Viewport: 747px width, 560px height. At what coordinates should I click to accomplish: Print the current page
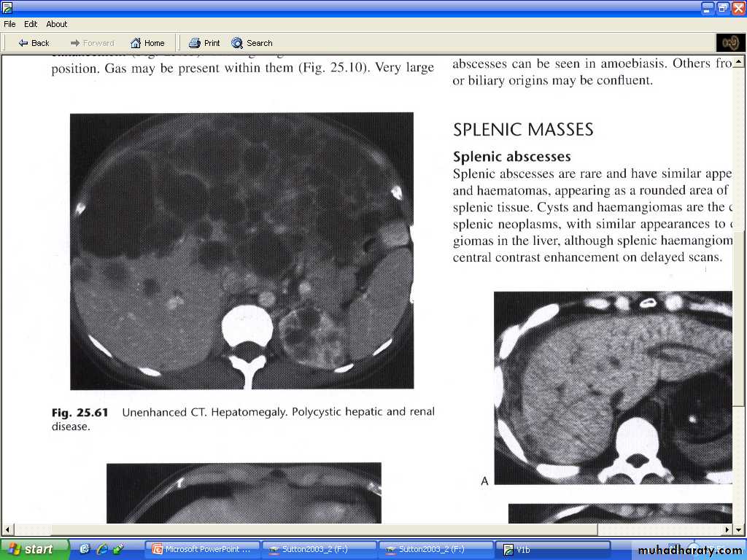(x=204, y=43)
